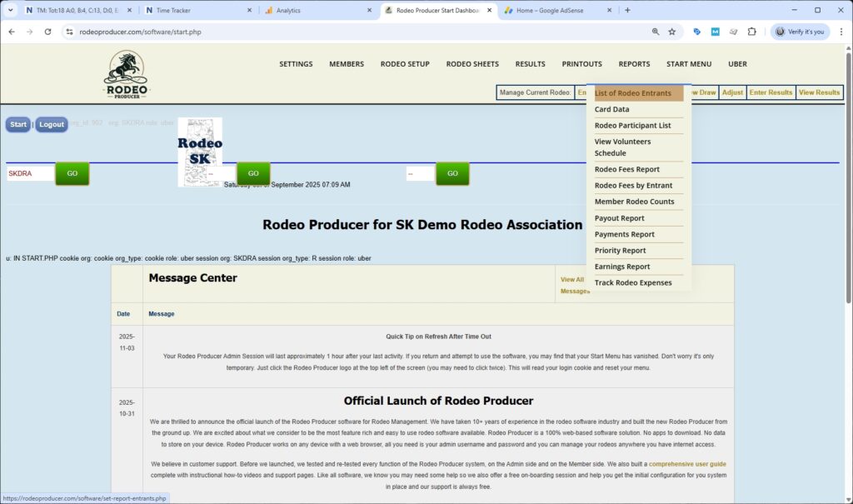Click the magnifier zoom icon in address bar
This screenshot has width=853, height=504.
point(656,31)
